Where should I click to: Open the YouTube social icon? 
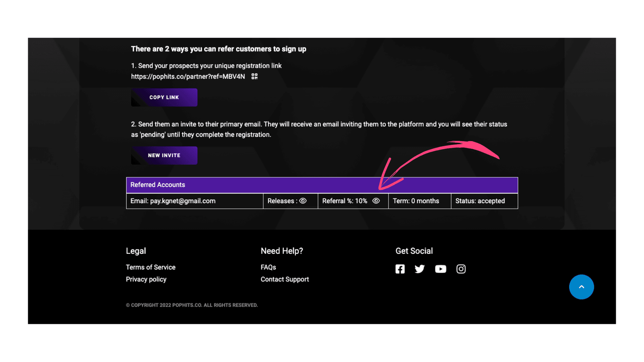click(x=440, y=269)
